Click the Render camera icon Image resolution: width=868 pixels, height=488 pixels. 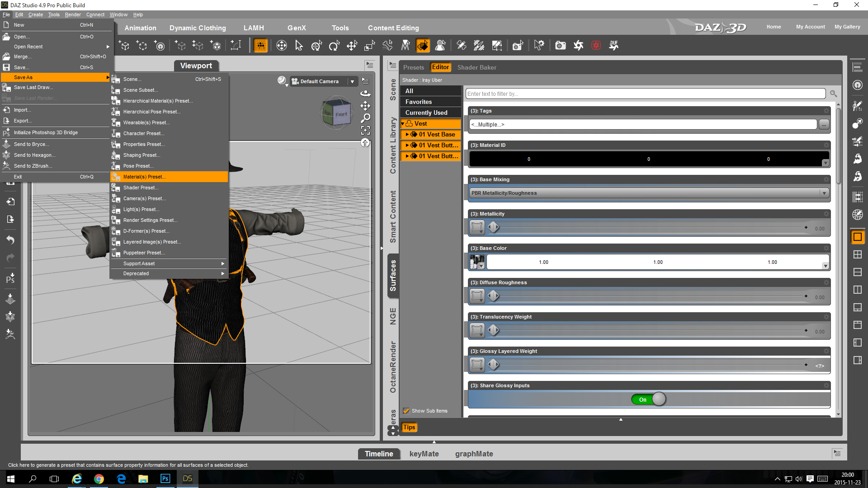coord(560,46)
